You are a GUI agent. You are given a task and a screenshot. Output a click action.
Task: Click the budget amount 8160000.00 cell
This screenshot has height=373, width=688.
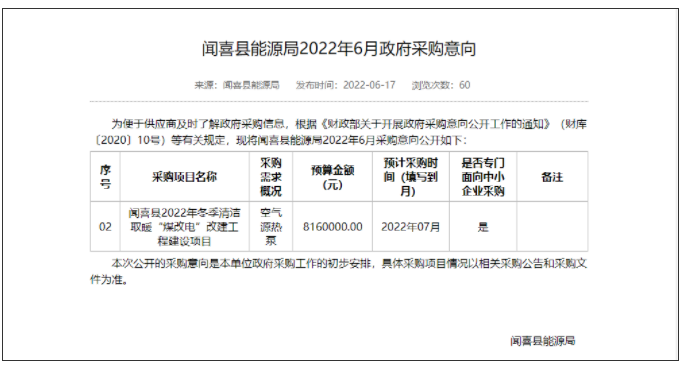point(333,227)
